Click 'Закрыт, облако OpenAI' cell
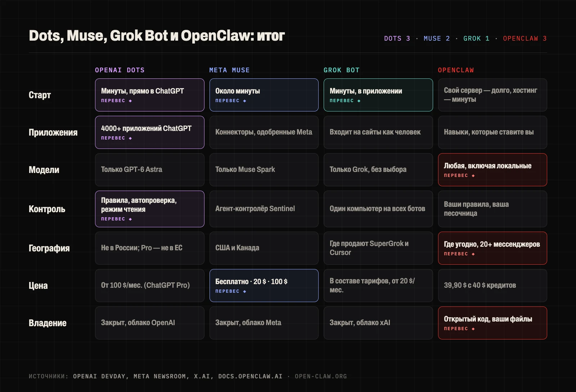Image resolution: width=576 pixels, height=392 pixels. (149, 323)
